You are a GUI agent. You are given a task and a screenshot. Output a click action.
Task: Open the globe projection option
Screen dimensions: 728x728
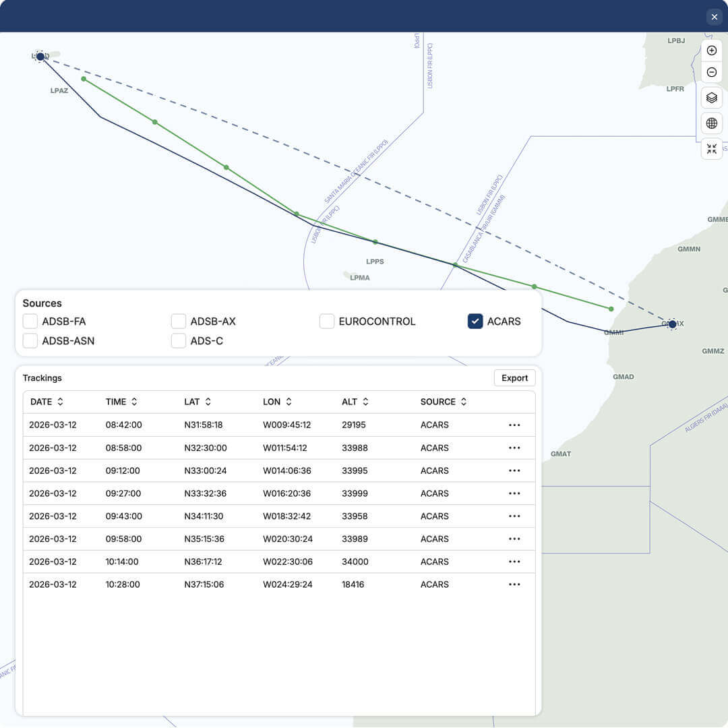tap(711, 123)
